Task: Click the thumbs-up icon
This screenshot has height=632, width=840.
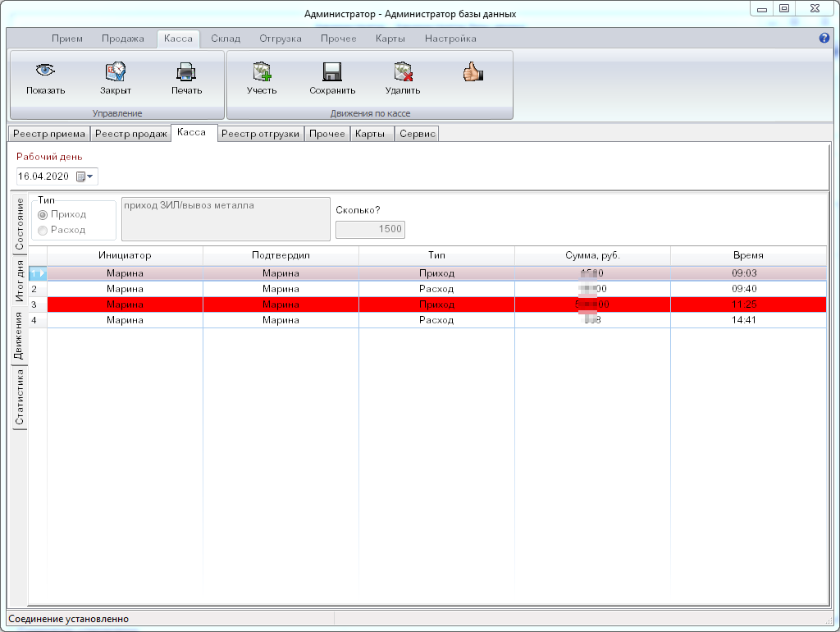Action: (x=473, y=71)
